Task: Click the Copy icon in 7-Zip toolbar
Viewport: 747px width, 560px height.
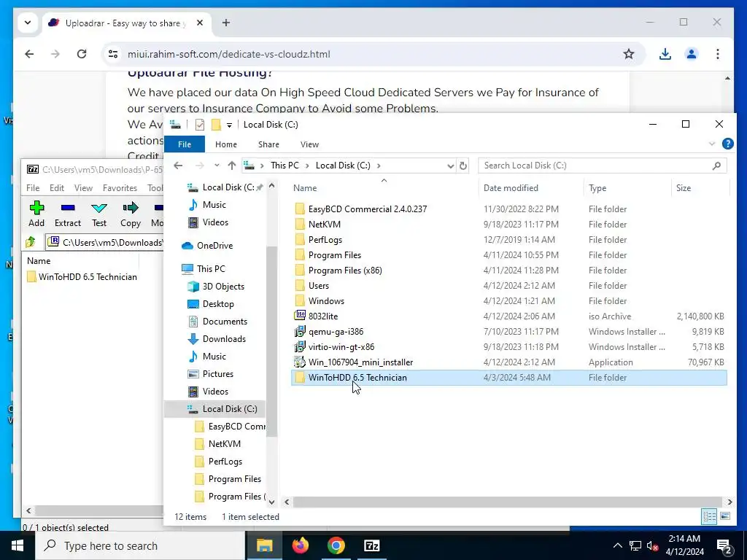Action: pyautogui.click(x=130, y=208)
